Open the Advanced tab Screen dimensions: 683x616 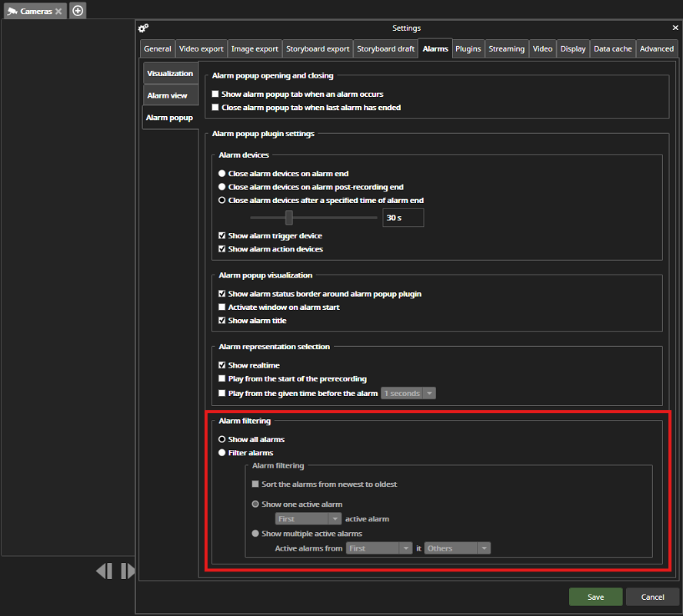656,48
